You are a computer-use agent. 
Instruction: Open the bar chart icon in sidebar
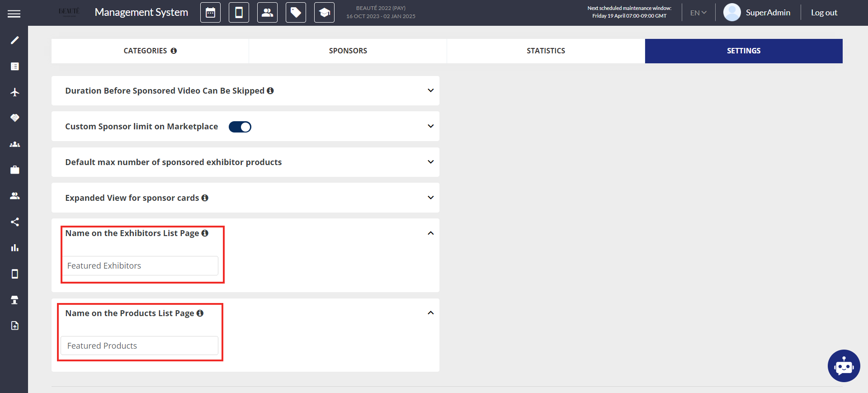point(15,248)
